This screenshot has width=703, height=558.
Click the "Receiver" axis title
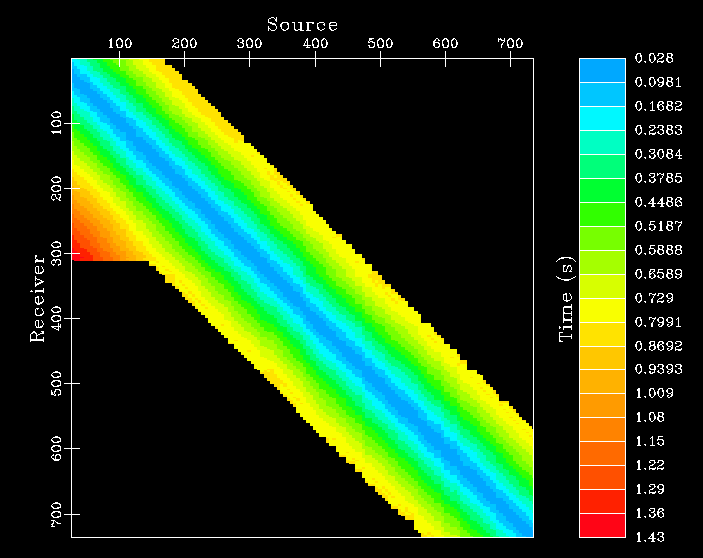click(x=38, y=299)
